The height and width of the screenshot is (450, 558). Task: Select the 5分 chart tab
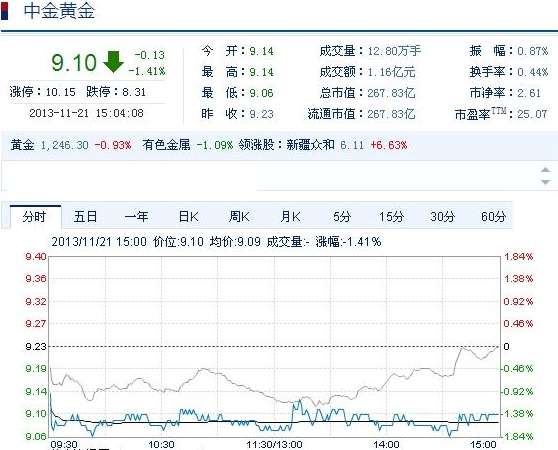click(x=342, y=216)
